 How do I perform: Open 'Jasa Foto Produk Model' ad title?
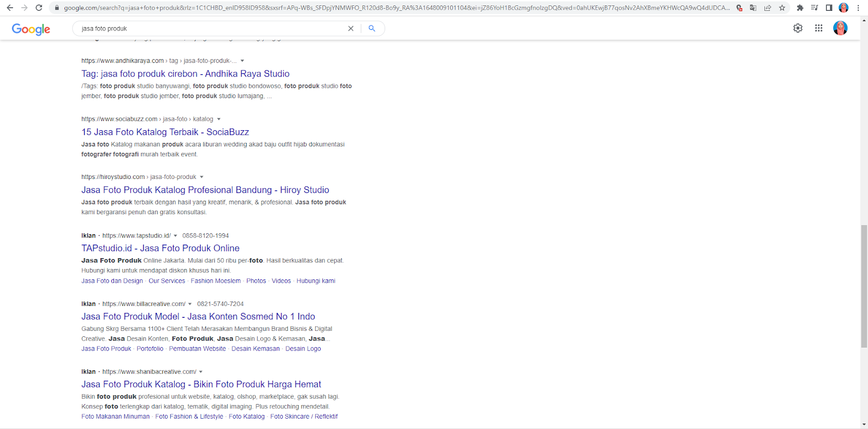(x=198, y=317)
